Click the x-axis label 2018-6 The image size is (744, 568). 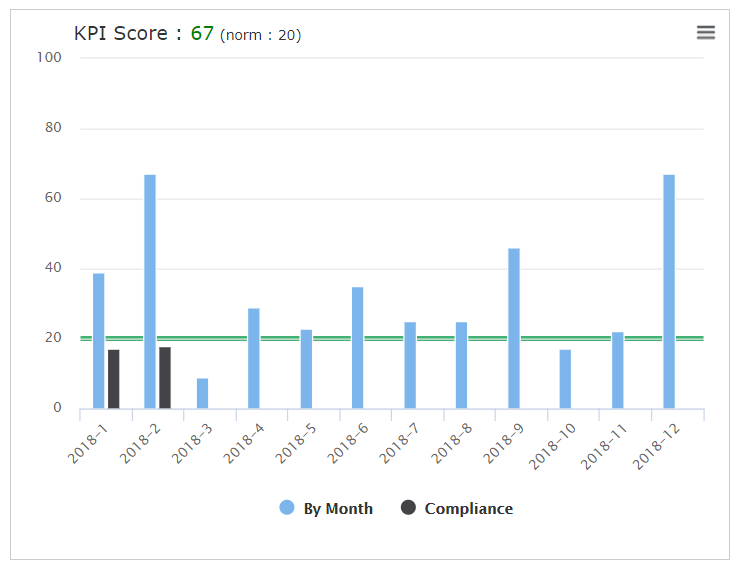(347, 444)
